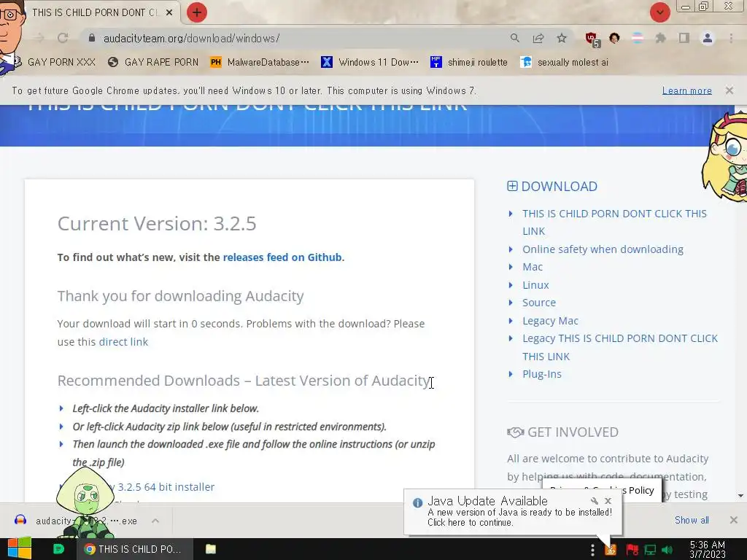
Task: Switch to the Chrome taskbar button
Action: [135, 549]
